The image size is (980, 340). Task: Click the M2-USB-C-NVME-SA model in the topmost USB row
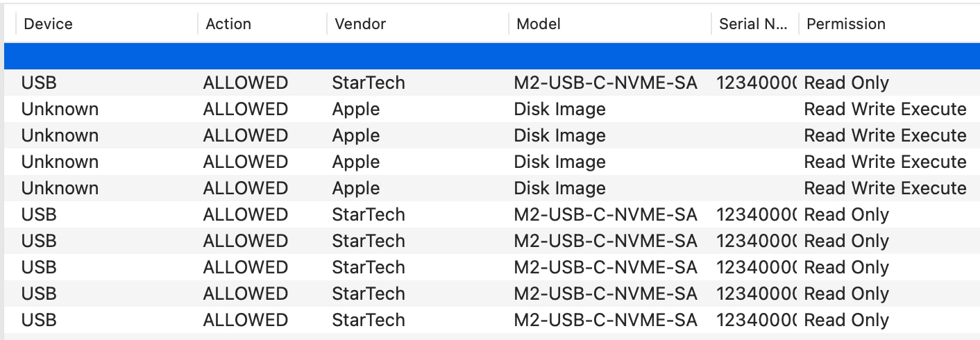[x=605, y=83]
